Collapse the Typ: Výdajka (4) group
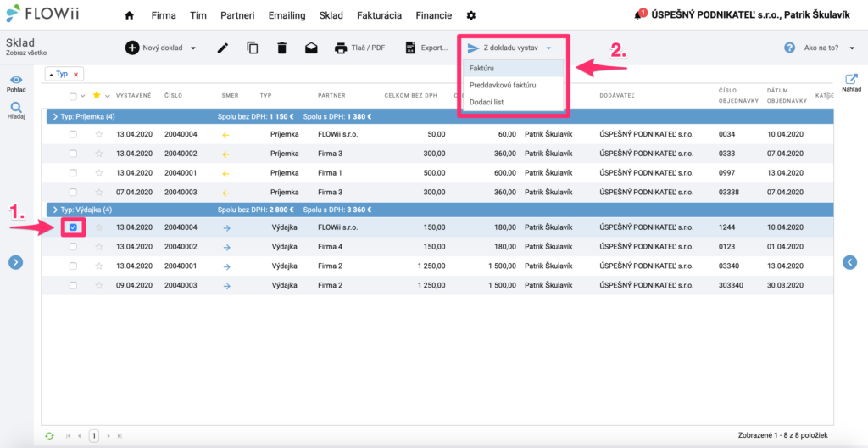Screen dimensions: 868x448 [55, 210]
